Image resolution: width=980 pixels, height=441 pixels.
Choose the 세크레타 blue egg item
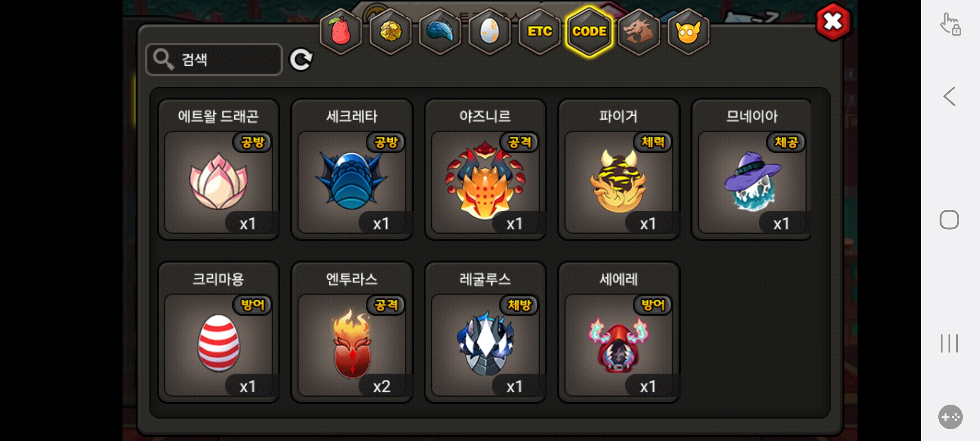352,169
